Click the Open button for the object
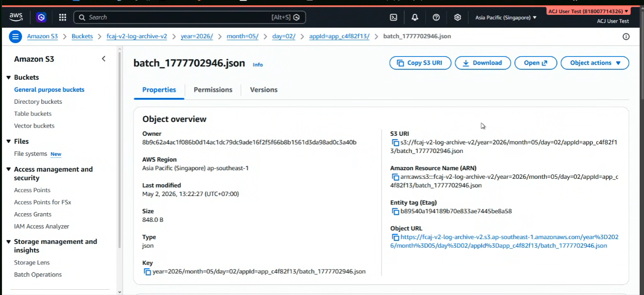Screen dimensions: 644x295 (535, 63)
